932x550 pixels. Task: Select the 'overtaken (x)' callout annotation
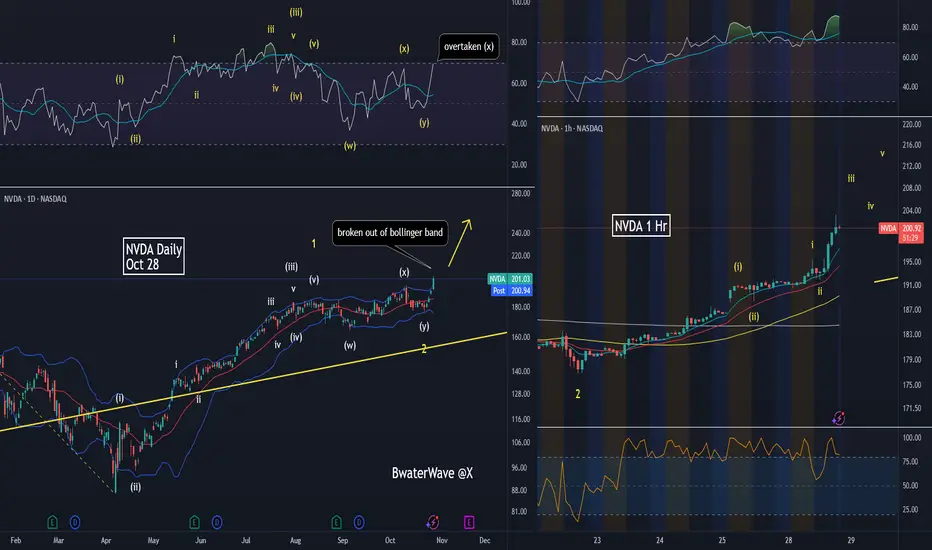pyautogui.click(x=468, y=46)
